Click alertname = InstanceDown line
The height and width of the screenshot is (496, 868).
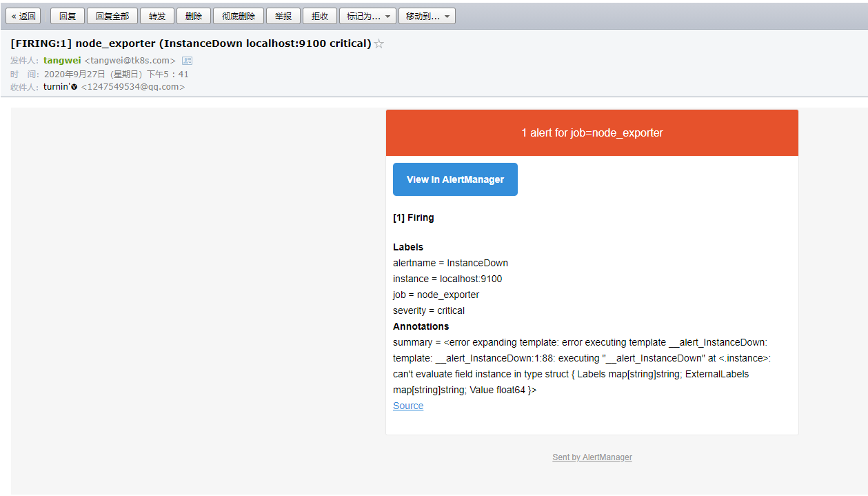coord(450,263)
